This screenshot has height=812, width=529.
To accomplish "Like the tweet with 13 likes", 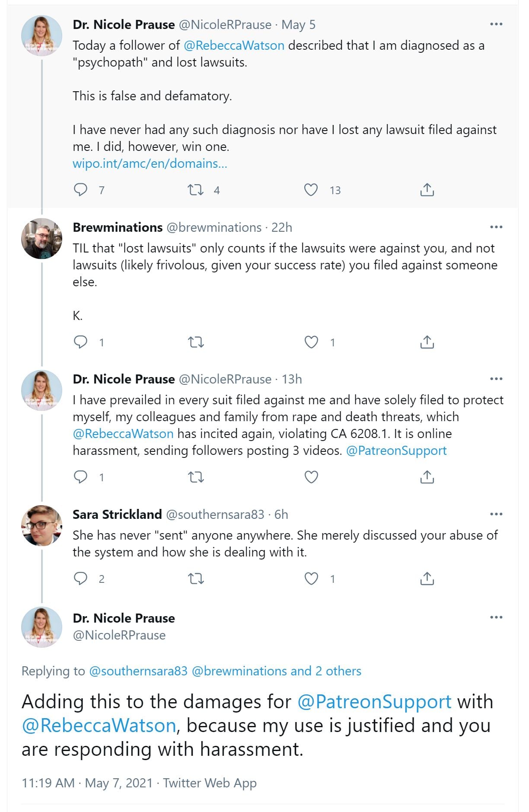I will point(311,190).
